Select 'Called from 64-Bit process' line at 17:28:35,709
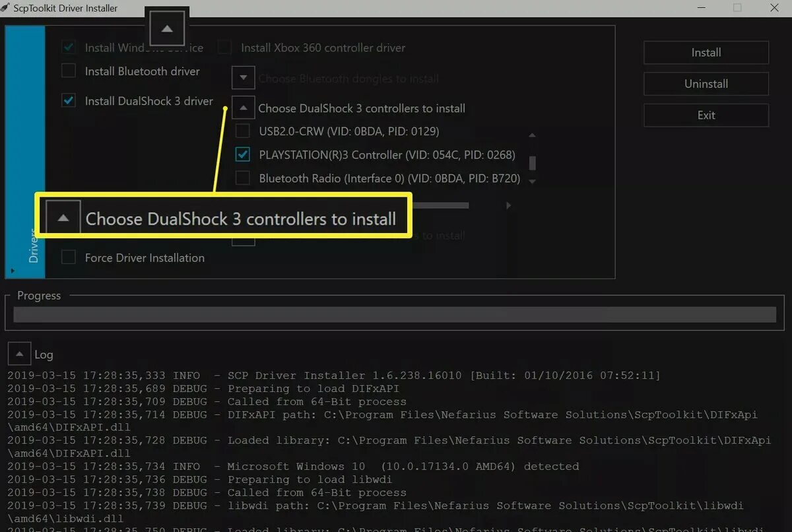Viewport: 792px width, 532px height. (207, 401)
